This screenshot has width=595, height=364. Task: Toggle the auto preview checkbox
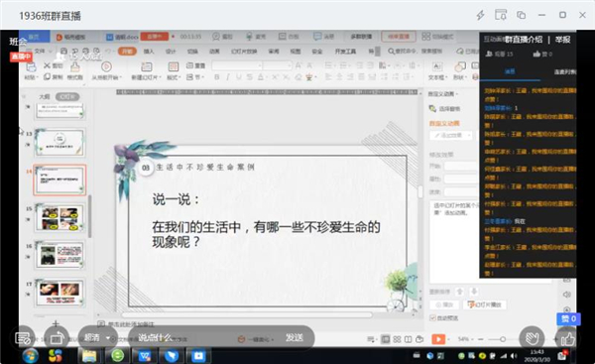pos(432,317)
